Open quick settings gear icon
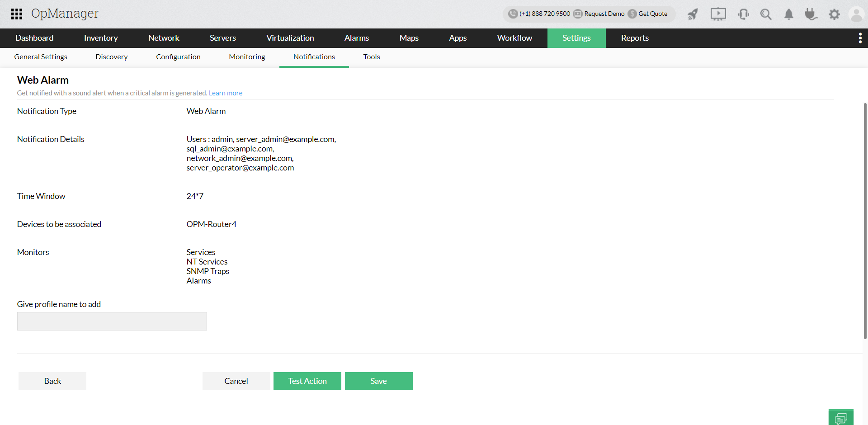868x425 pixels. pos(834,14)
